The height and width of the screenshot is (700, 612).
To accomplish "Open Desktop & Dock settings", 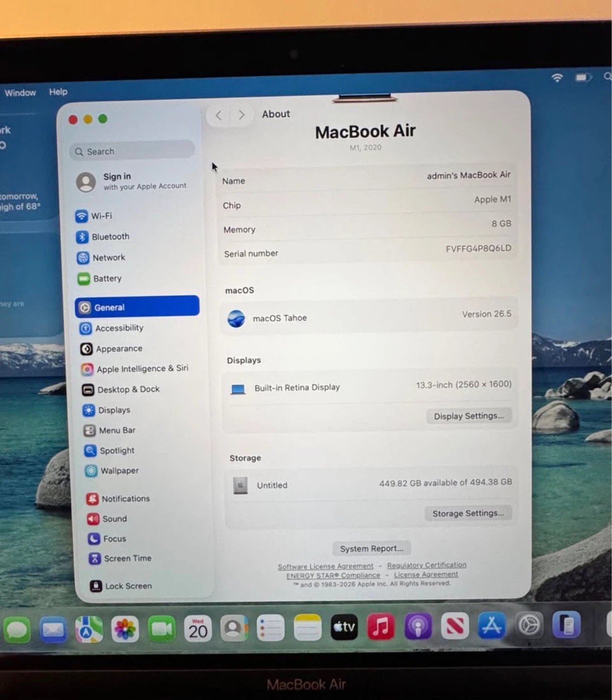I will [x=121, y=389].
